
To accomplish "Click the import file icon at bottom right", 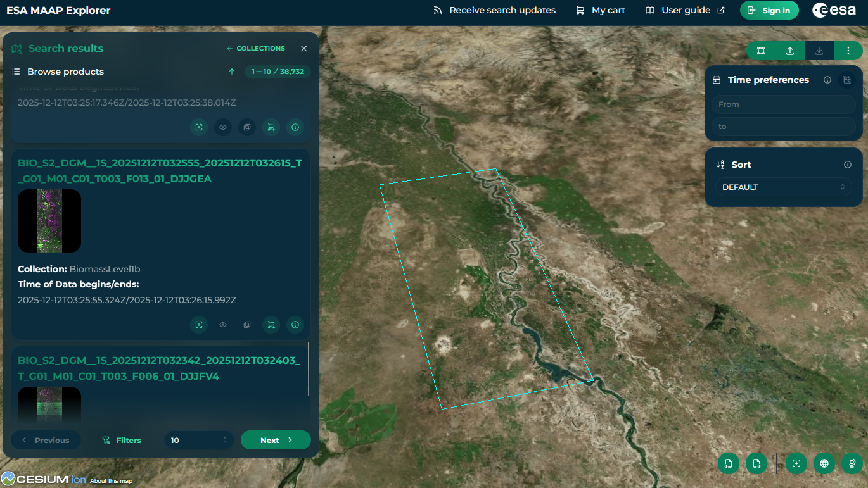I will pos(729,463).
